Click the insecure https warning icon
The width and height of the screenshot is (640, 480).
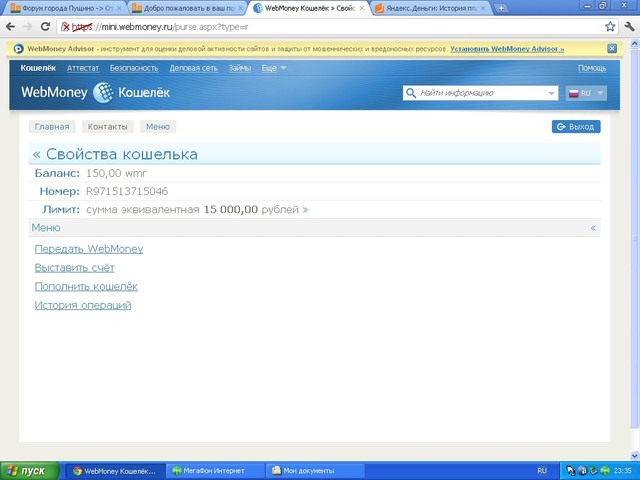coord(65,27)
